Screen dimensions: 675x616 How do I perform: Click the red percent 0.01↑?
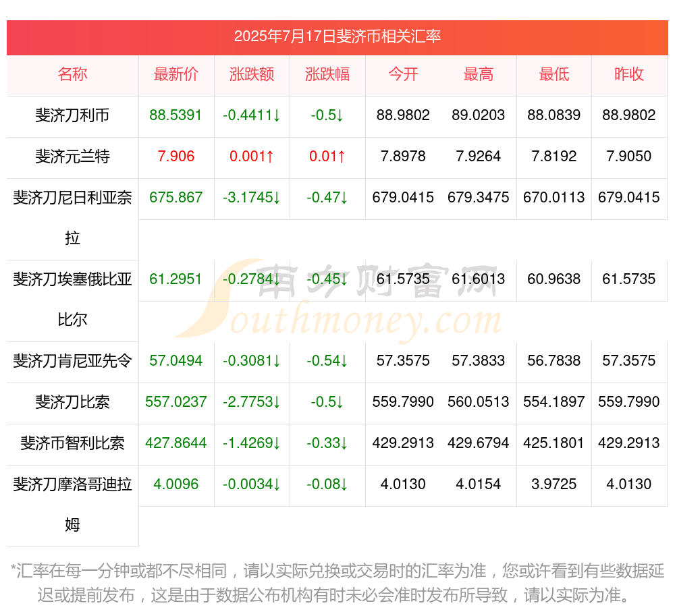pos(327,156)
